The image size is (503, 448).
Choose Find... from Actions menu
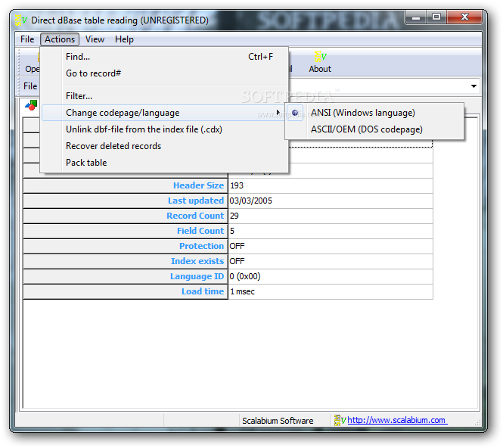pos(165,57)
